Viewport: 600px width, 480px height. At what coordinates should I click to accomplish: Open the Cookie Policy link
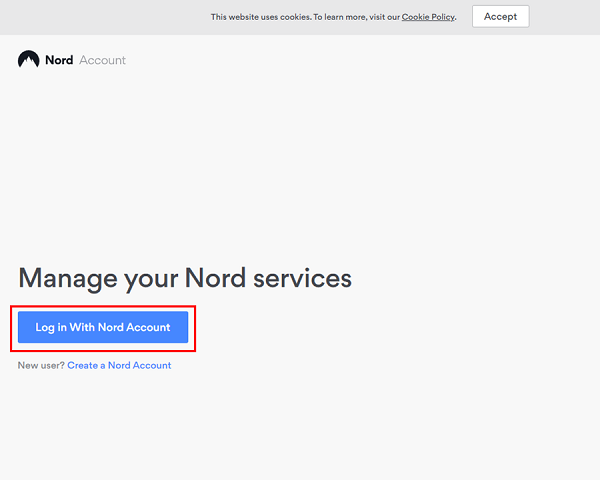click(428, 17)
